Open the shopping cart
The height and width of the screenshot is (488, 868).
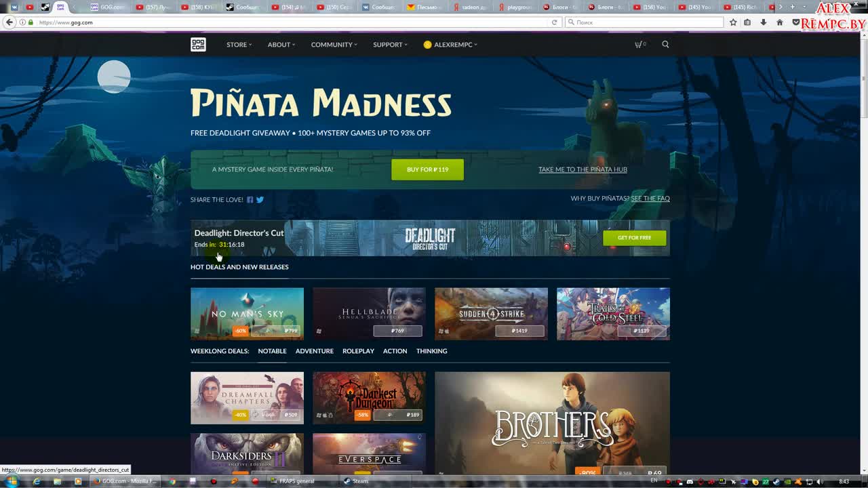tap(639, 44)
